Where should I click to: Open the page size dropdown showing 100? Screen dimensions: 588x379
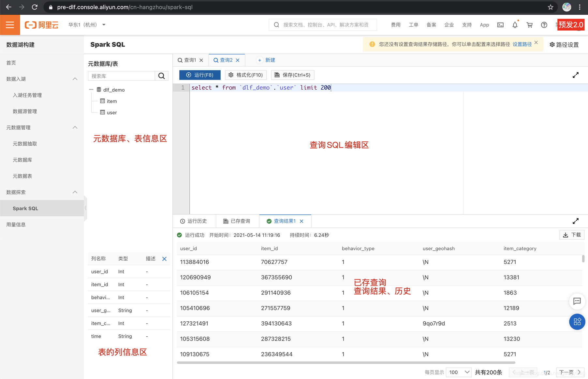(x=458, y=372)
